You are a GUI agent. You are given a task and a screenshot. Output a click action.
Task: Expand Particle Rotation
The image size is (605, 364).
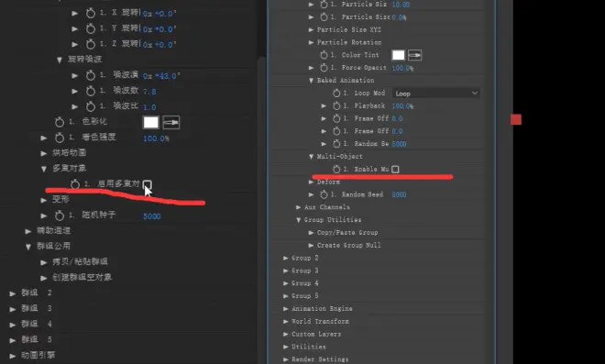(x=311, y=42)
